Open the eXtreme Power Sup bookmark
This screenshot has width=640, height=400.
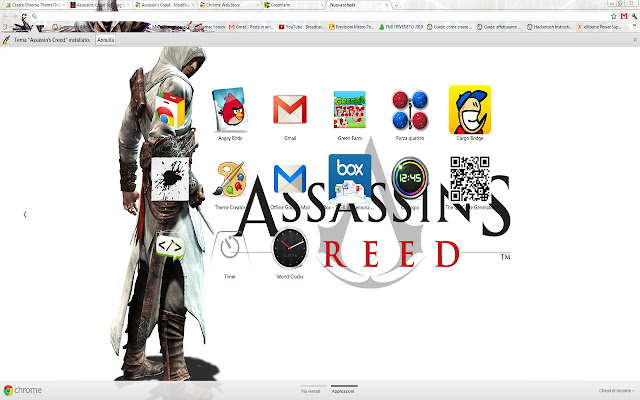point(599,27)
